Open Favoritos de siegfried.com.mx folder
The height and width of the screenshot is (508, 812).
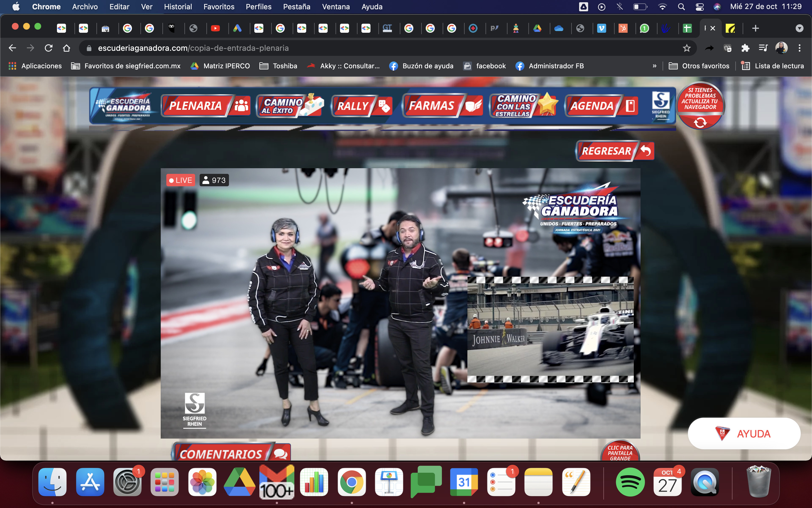(x=126, y=66)
